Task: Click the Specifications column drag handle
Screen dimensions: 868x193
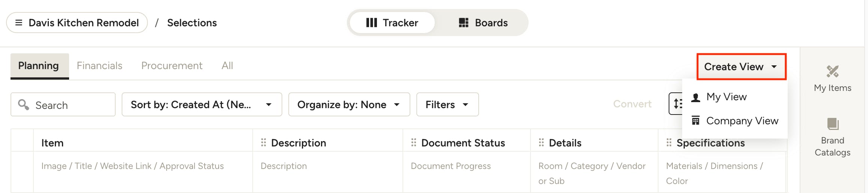Action: tap(669, 143)
